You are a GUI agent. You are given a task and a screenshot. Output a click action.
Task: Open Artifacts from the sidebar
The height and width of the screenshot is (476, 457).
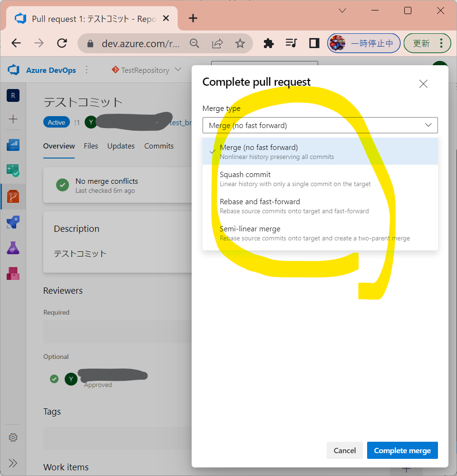coord(13,273)
